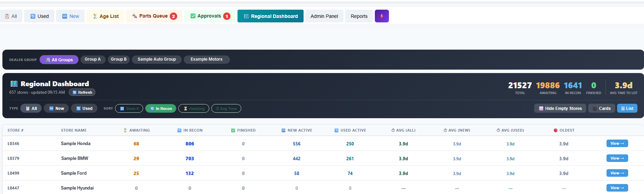
Task: Open the Admin Panel tab
Action: point(324,16)
